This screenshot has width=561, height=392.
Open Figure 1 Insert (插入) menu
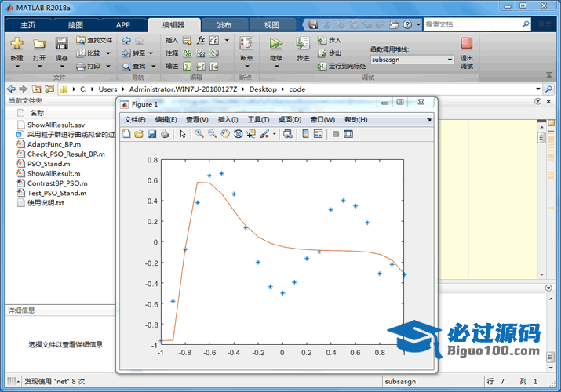[228, 120]
